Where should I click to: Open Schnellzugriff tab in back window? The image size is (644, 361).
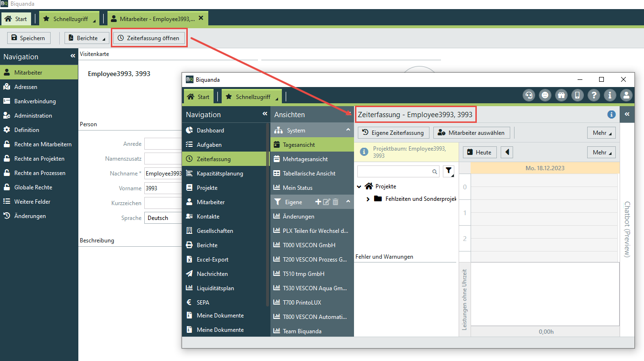click(69, 19)
